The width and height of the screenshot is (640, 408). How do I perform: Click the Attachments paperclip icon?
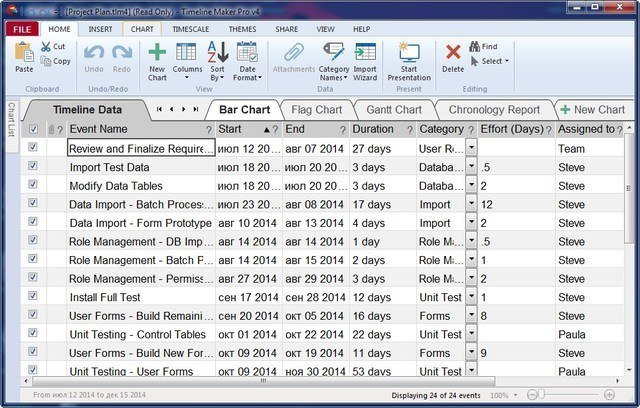coord(294,56)
